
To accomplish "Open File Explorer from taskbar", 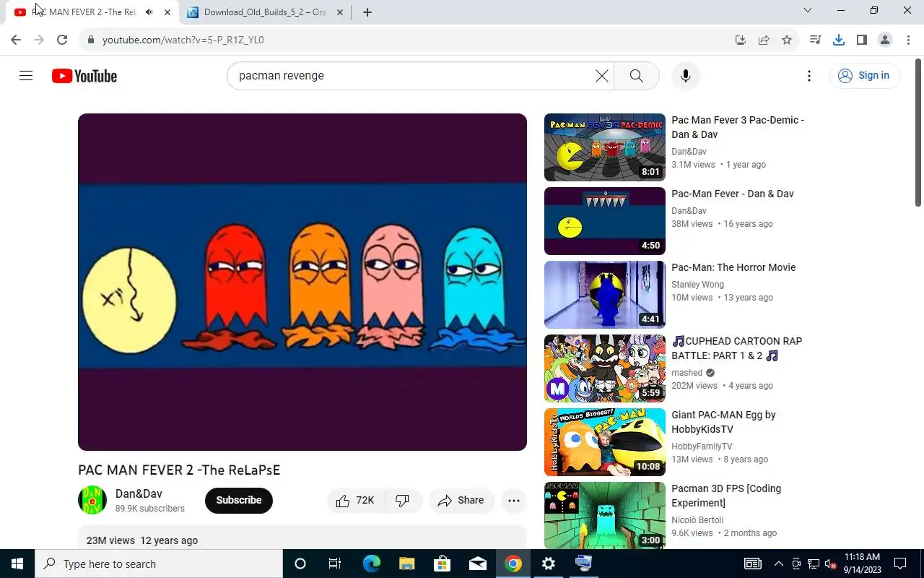I will click(x=406, y=564).
